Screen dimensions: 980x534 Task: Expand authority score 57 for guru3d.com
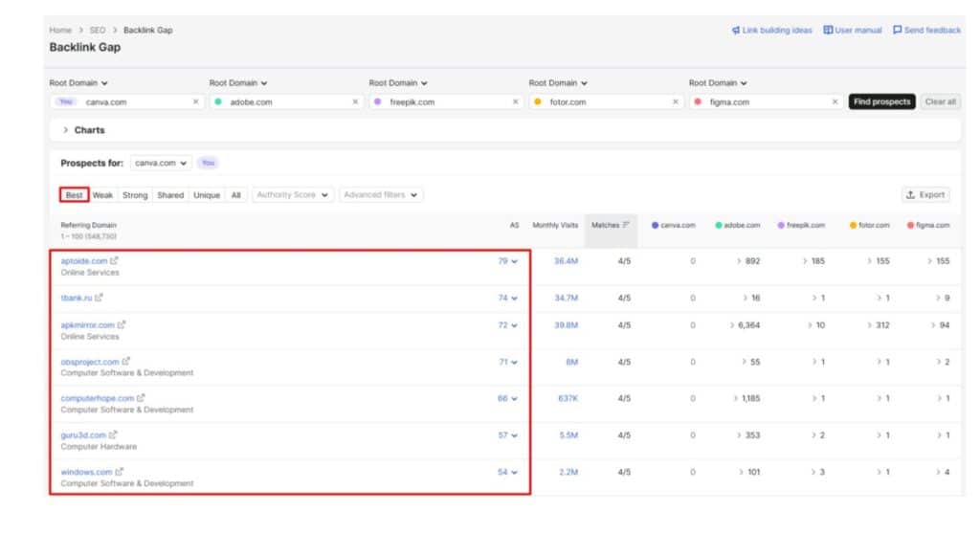pos(507,435)
